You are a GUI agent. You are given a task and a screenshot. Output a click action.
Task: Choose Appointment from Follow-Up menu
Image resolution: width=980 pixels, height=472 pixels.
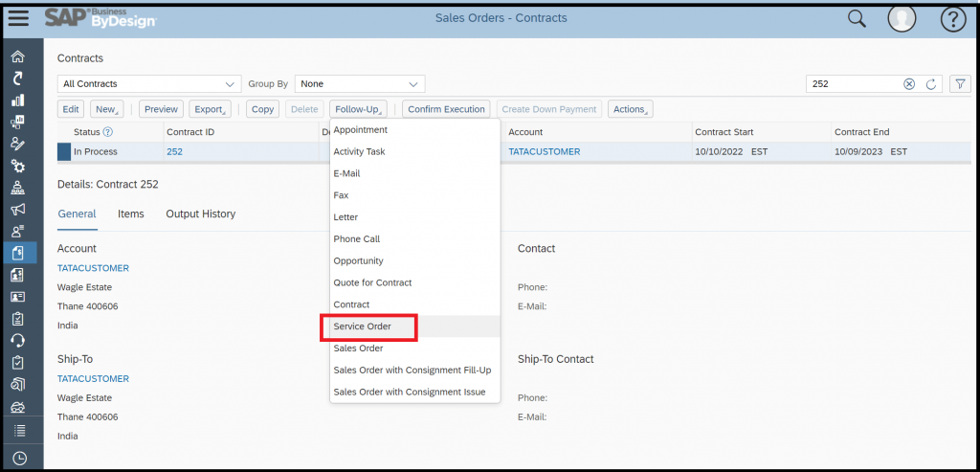point(361,130)
